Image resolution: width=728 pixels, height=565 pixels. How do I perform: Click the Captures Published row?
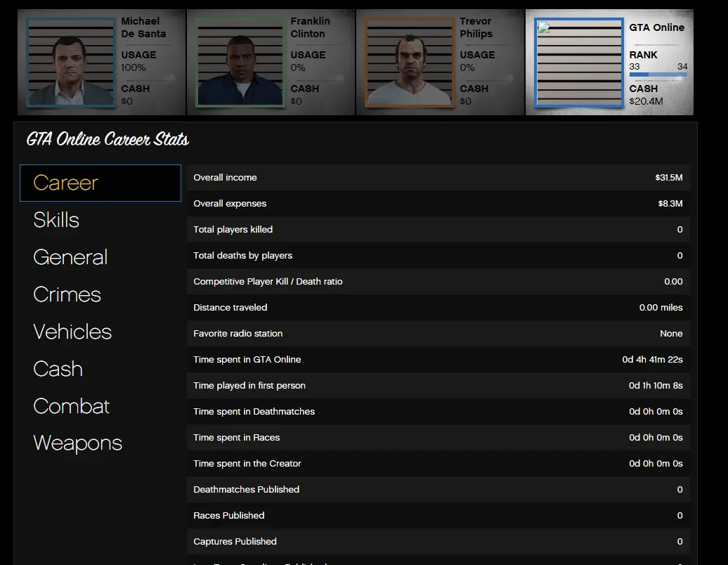(x=438, y=541)
